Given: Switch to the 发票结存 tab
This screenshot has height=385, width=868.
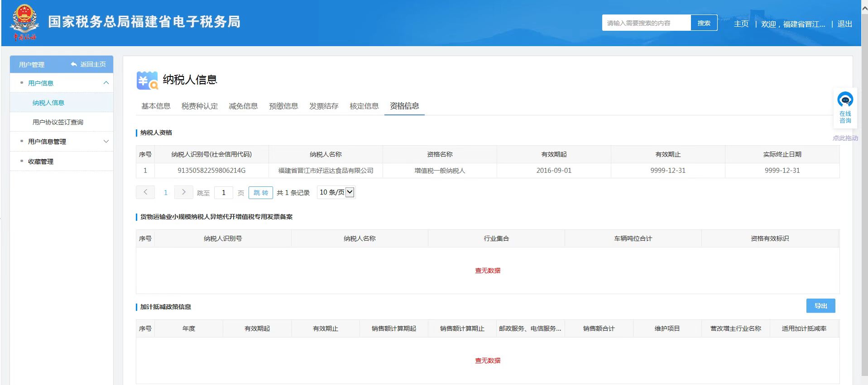Looking at the screenshot, I should click(324, 106).
